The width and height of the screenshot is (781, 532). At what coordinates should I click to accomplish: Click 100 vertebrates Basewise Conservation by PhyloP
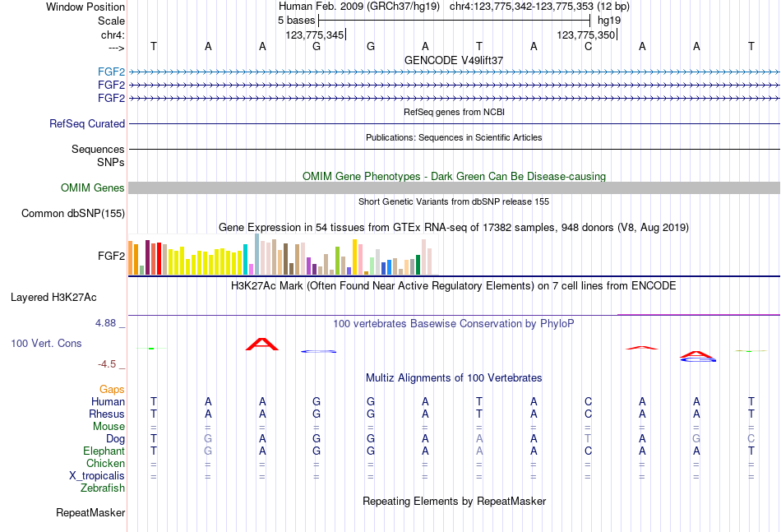[454, 324]
